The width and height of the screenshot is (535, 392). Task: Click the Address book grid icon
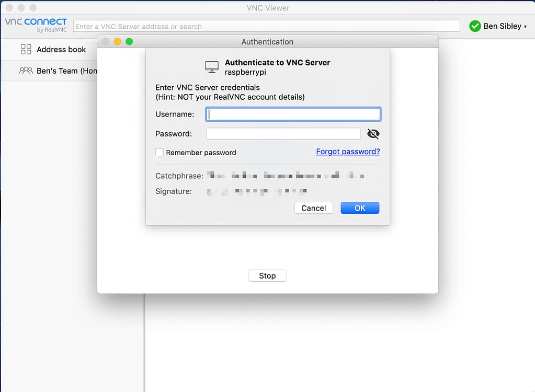(x=26, y=50)
